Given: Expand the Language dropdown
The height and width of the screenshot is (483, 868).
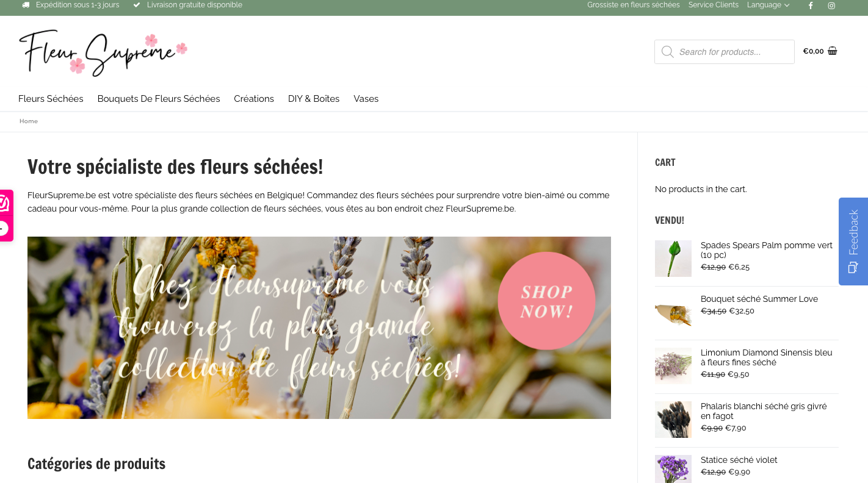Looking at the screenshot, I should (768, 5).
